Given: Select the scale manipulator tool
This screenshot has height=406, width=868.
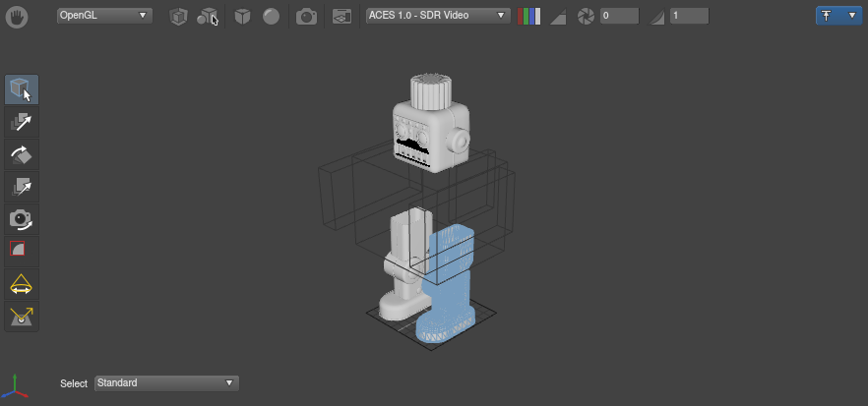Looking at the screenshot, I should coord(22,187).
